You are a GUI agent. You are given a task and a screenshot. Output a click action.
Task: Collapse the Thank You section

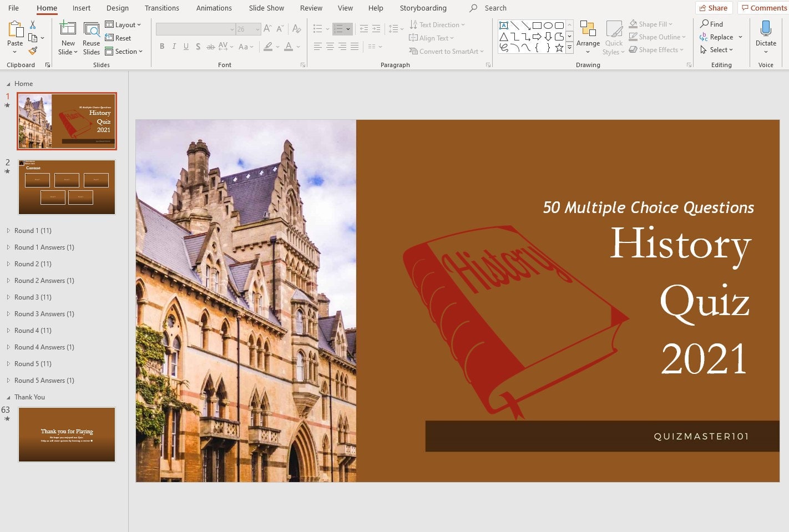(x=8, y=397)
